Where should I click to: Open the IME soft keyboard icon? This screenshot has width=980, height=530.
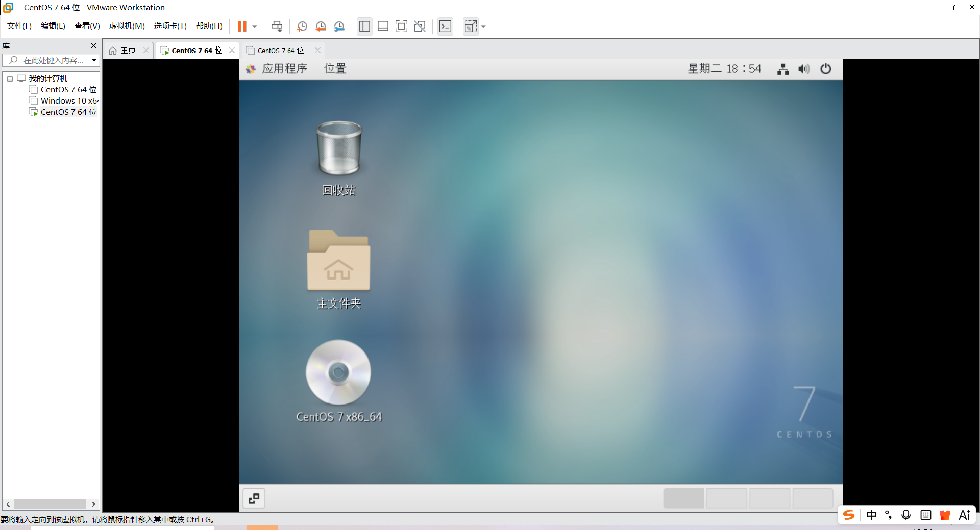click(925, 515)
